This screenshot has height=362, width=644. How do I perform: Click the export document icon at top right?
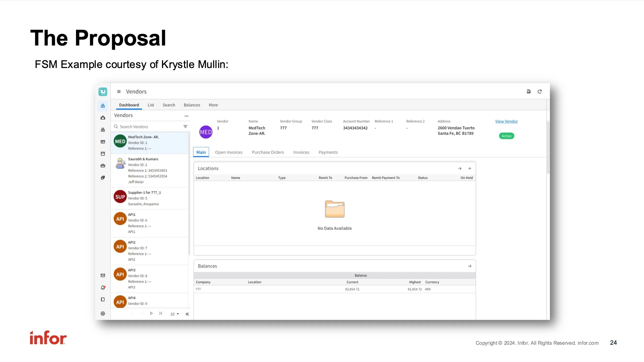coord(528,92)
